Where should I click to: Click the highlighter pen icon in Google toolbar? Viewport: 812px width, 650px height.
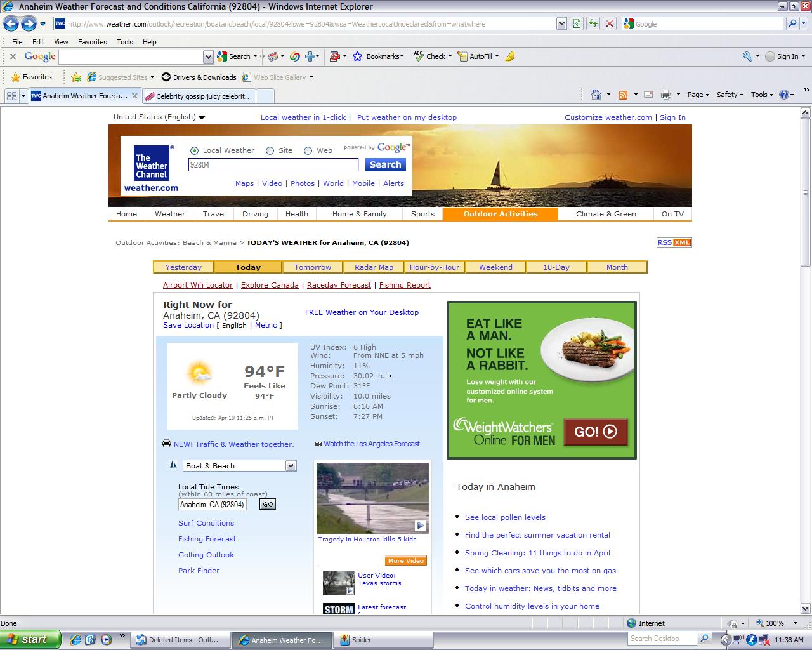[x=510, y=56]
